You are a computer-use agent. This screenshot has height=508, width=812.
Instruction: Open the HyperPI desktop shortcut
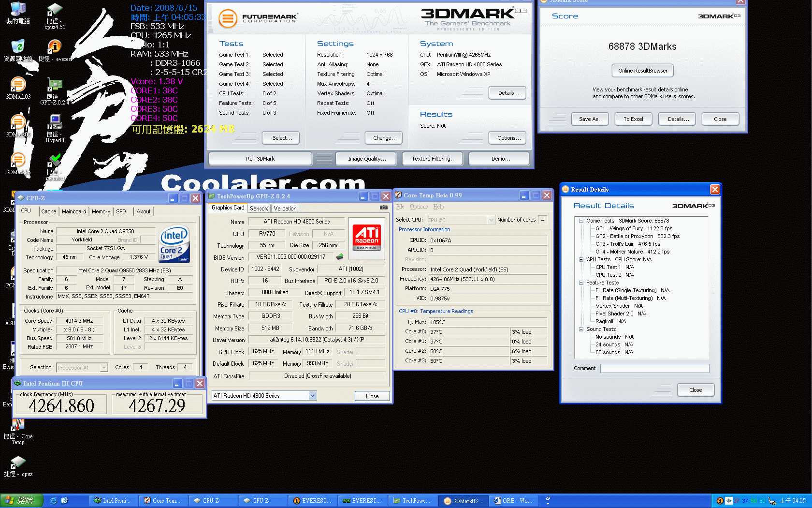55,129
